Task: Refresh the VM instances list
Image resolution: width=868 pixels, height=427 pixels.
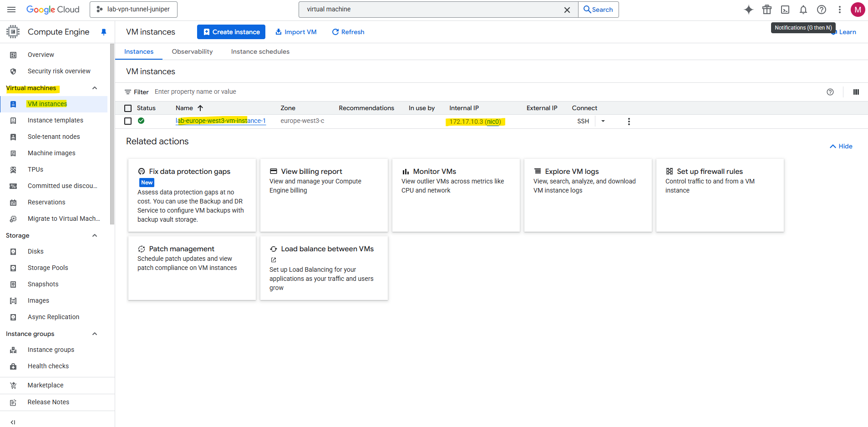Action: (348, 32)
